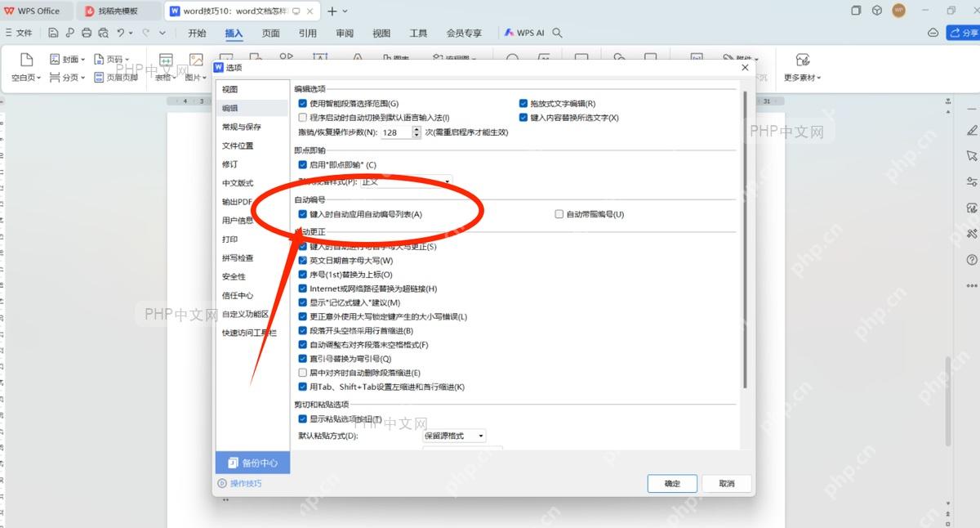Enable 自动带圈编号(U) checkbox

(559, 214)
